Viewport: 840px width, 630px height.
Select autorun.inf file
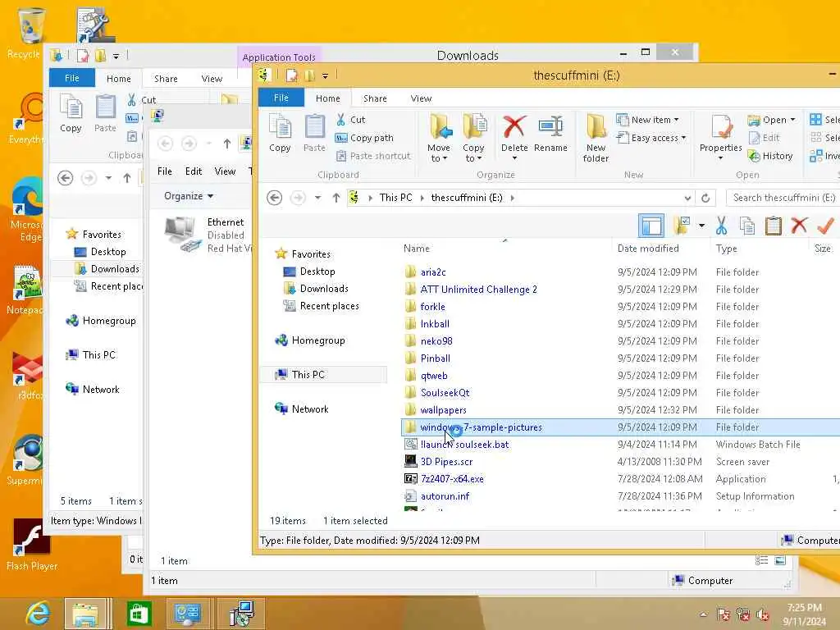click(445, 496)
